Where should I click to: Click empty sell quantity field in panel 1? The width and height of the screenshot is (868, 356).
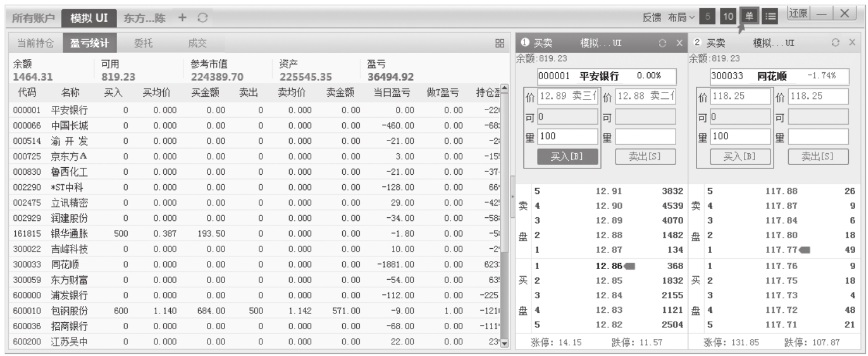coord(646,136)
